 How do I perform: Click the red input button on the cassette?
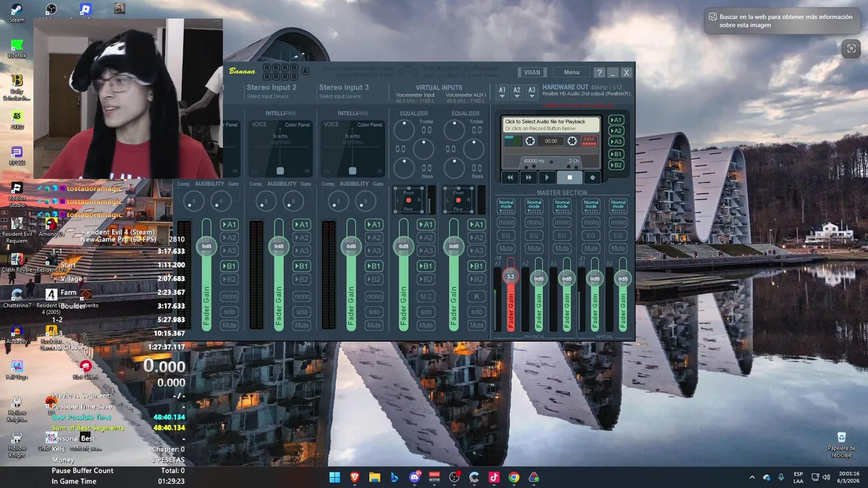tap(589, 141)
